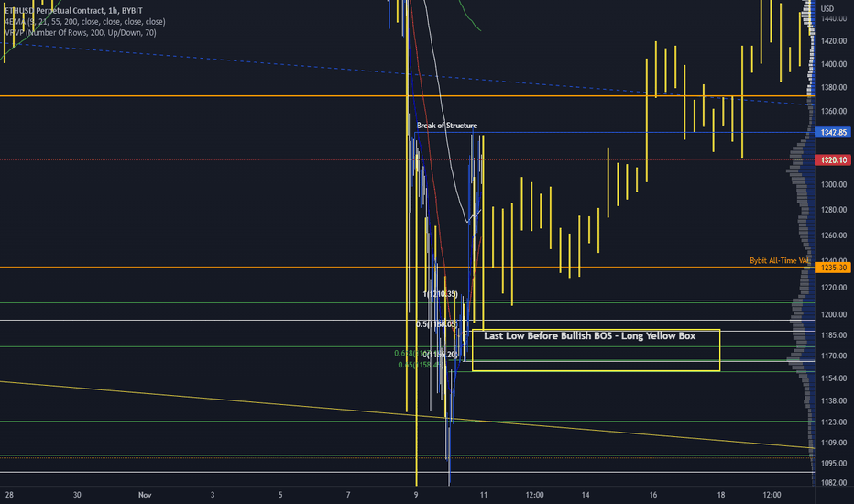854x504 pixels.
Task: Click the Nov label on time axis
Action: point(145,495)
